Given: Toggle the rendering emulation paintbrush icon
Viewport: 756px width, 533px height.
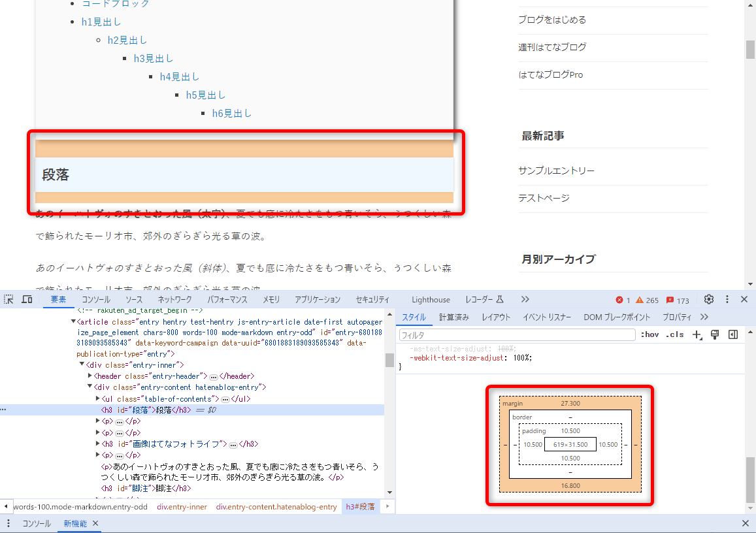Looking at the screenshot, I should (x=715, y=335).
